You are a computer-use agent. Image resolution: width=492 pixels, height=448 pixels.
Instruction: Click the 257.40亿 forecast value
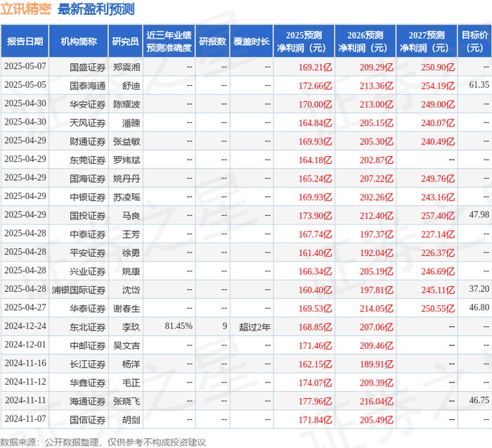point(438,215)
